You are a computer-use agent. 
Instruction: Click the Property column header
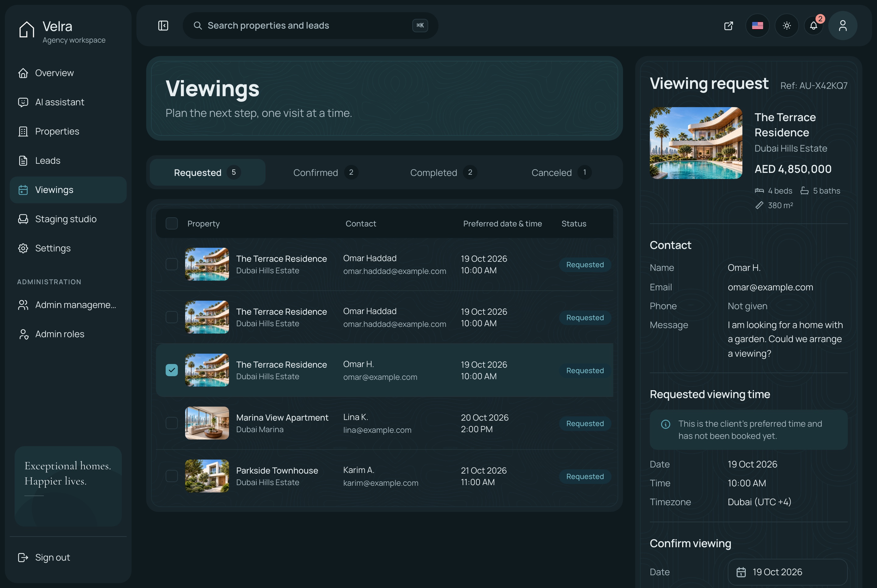203,223
